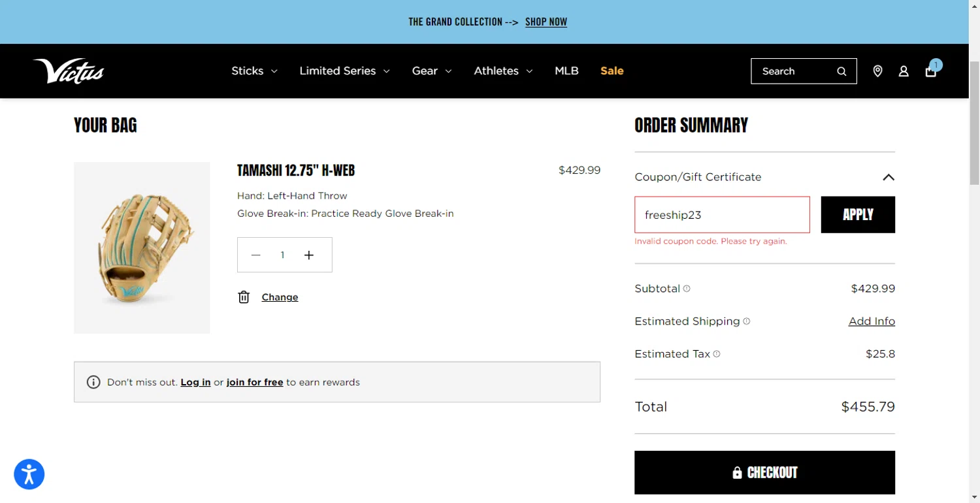The width and height of the screenshot is (980, 503).
Task: Click the Change link
Action: pos(280,297)
